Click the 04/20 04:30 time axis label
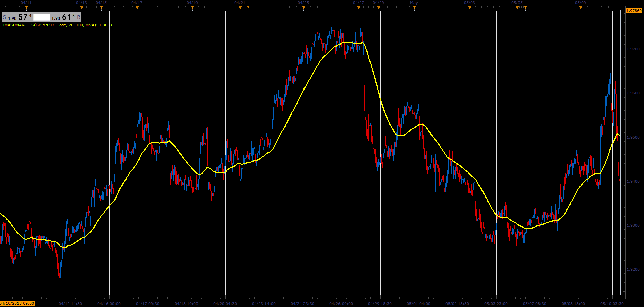644x307 pixels. pos(225,304)
